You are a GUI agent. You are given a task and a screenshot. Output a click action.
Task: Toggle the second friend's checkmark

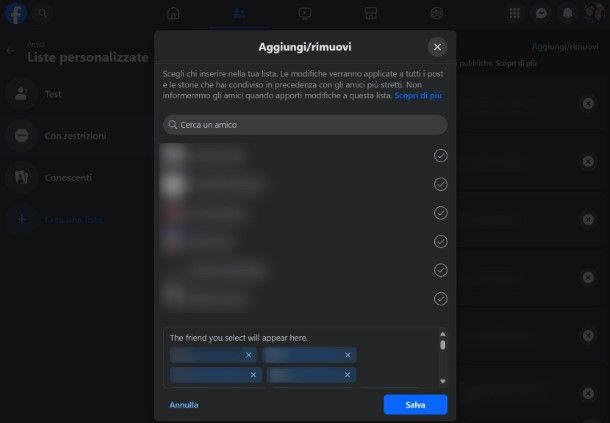pos(440,184)
